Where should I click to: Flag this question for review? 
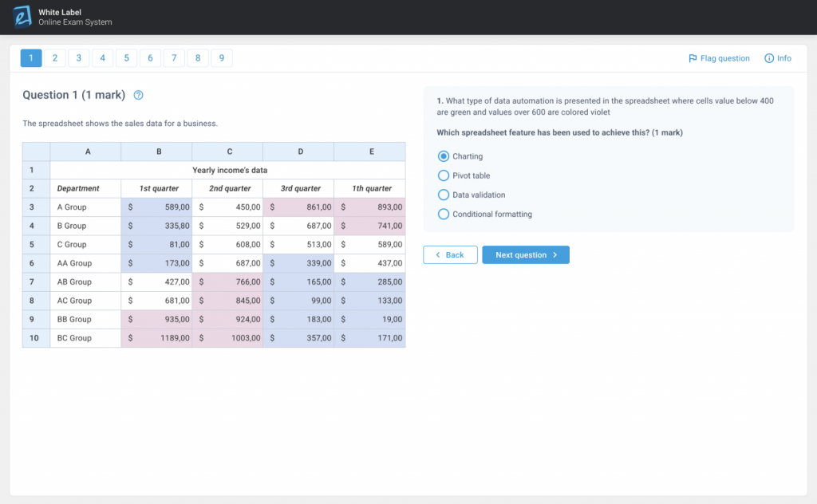718,57
